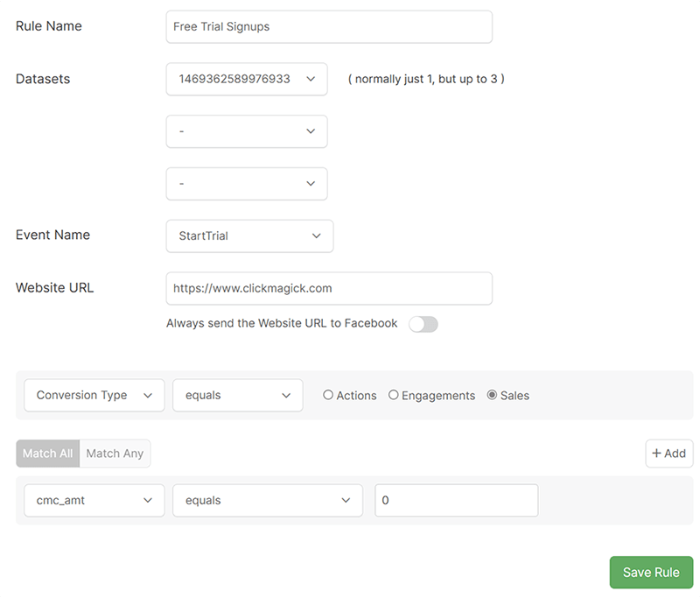
Task: Open the third Datasets dropdown
Action: tap(246, 184)
